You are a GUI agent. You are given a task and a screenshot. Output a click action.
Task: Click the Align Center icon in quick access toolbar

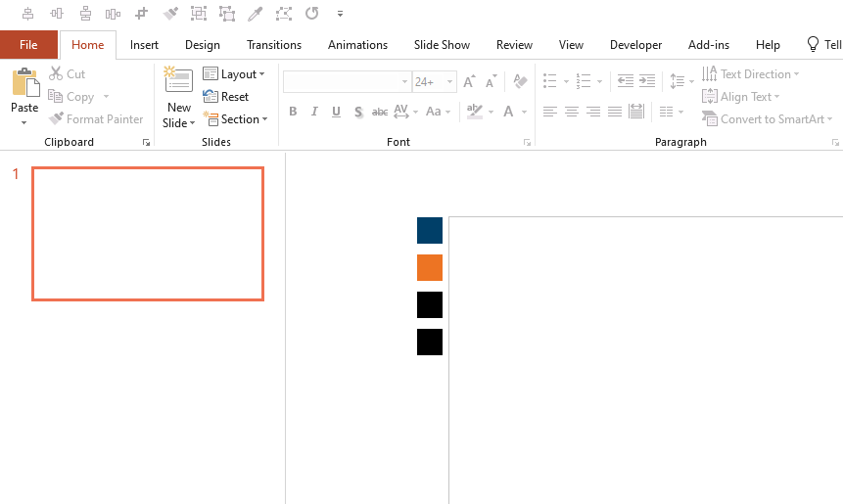pos(28,14)
